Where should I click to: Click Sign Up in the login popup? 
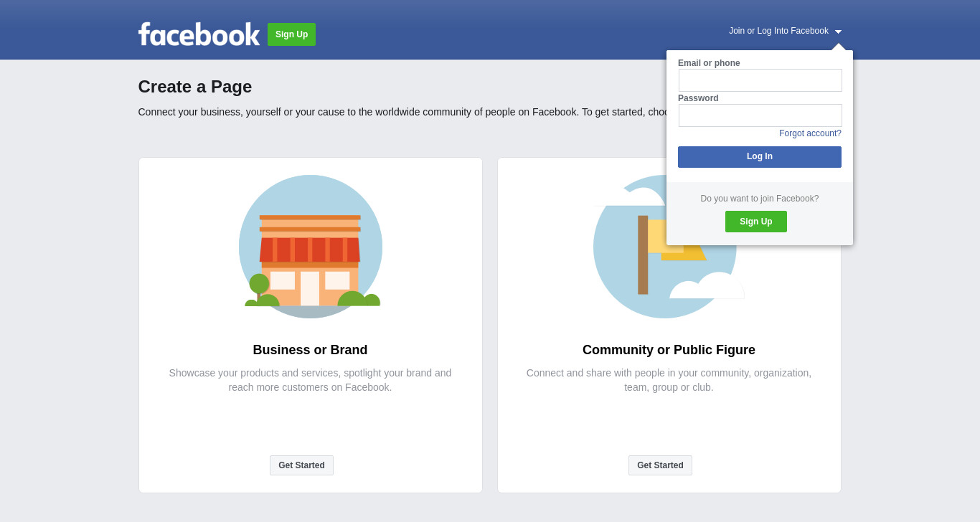point(756,222)
